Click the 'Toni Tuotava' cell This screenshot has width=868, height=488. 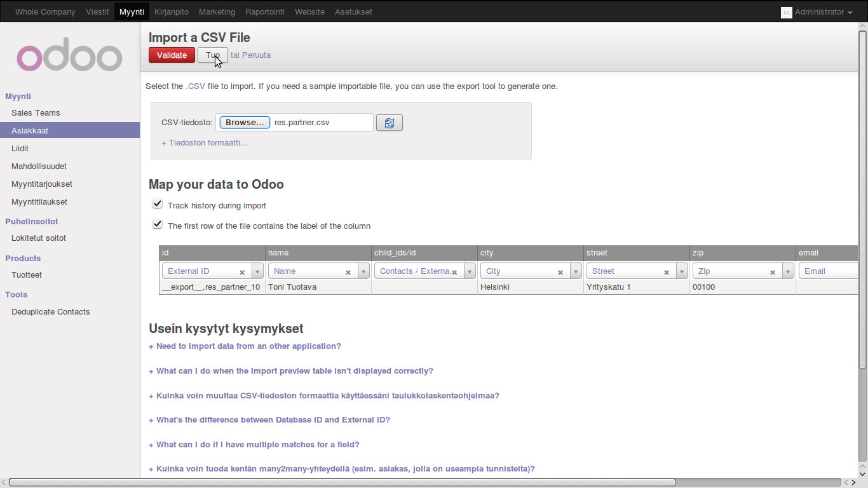318,287
